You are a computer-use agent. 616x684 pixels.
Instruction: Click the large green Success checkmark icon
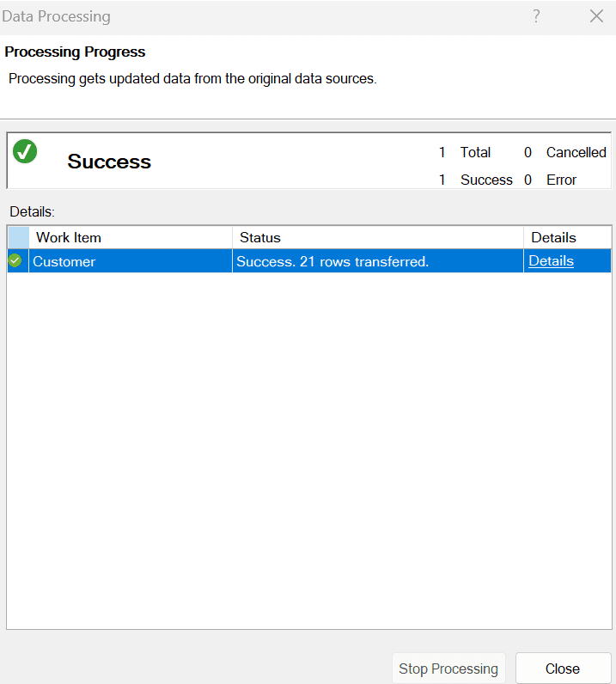click(25, 152)
